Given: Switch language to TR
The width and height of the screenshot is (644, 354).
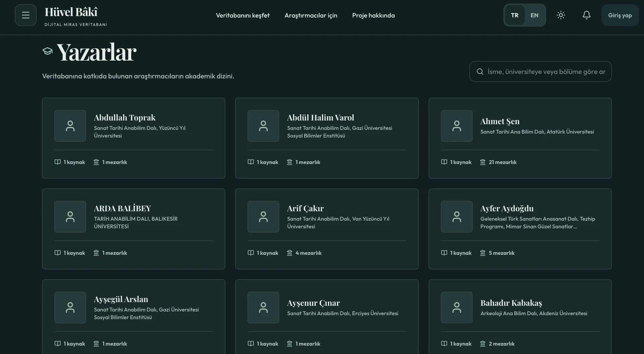Looking at the screenshot, I should 515,15.
